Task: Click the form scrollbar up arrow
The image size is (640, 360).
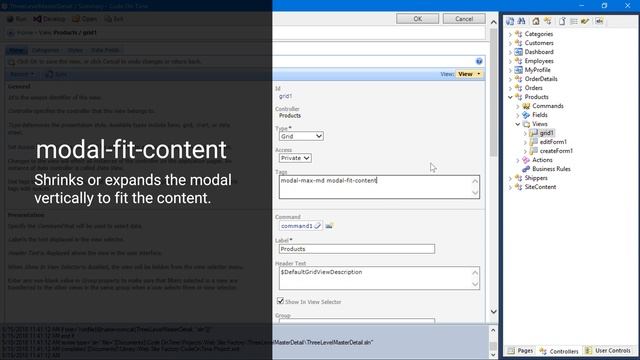Action: 493,22
